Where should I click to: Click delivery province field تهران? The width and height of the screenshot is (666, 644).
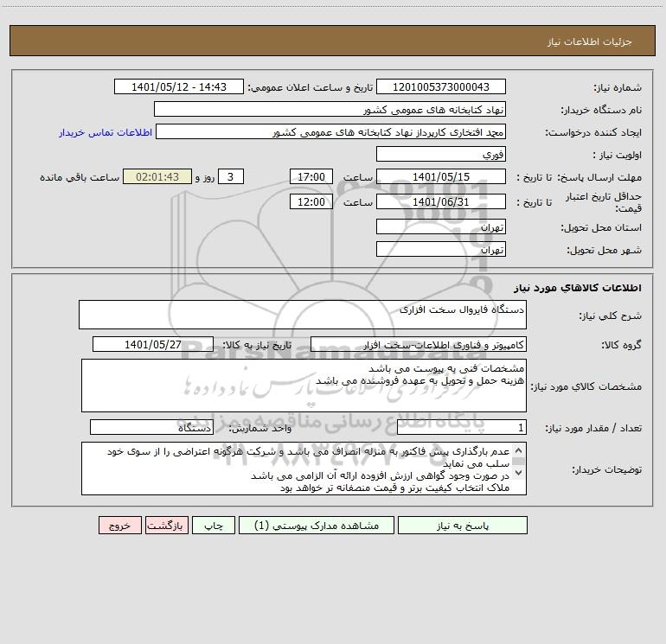441,226
